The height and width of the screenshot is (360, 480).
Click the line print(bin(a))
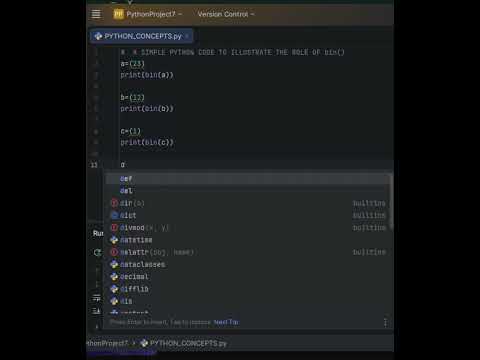tap(147, 75)
